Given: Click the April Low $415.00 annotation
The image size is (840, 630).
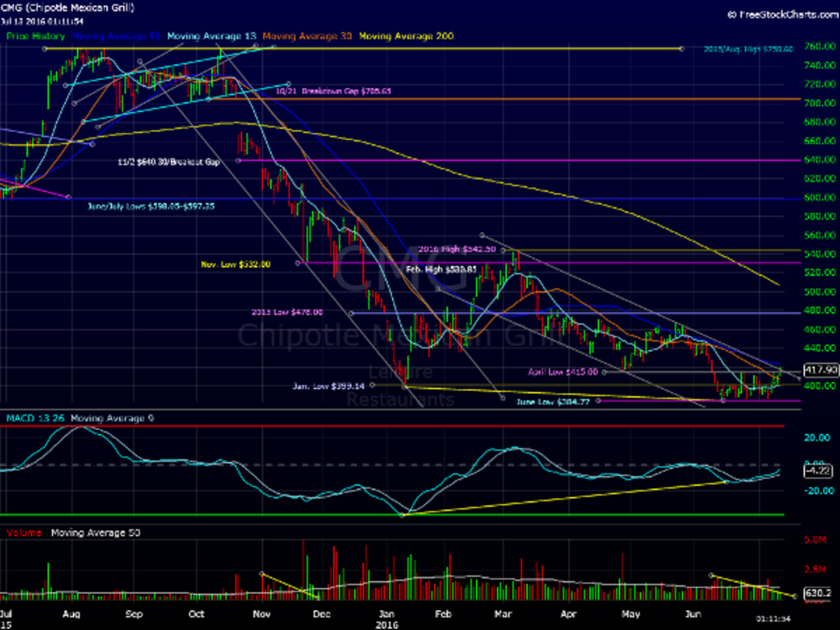Looking at the screenshot, I should tap(563, 372).
